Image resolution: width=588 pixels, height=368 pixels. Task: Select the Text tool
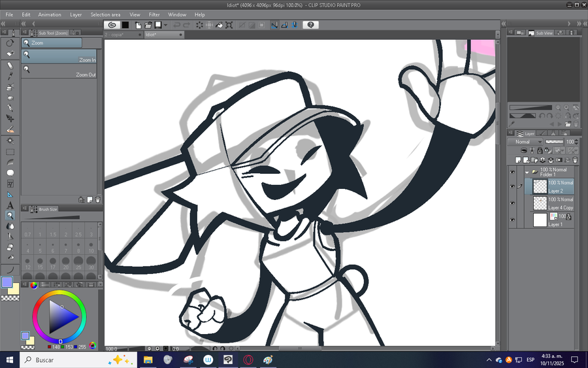click(10, 205)
